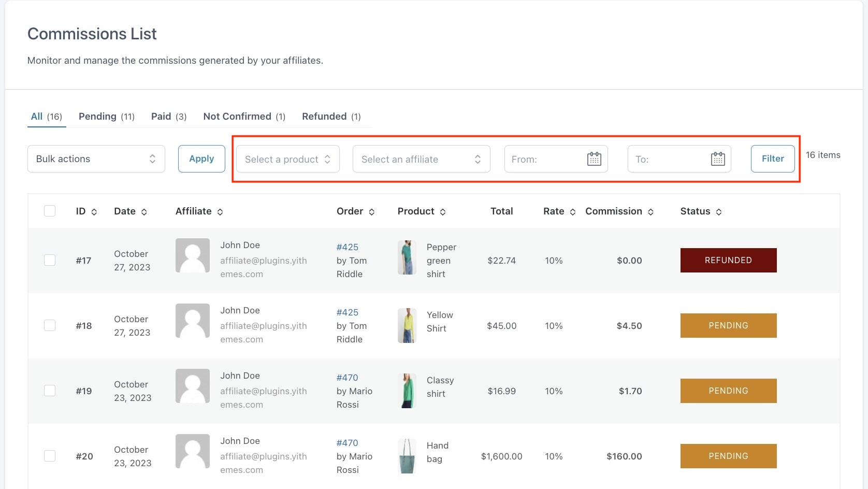Click commission ID #17
Screen dimensions: 868x489
(83, 261)
